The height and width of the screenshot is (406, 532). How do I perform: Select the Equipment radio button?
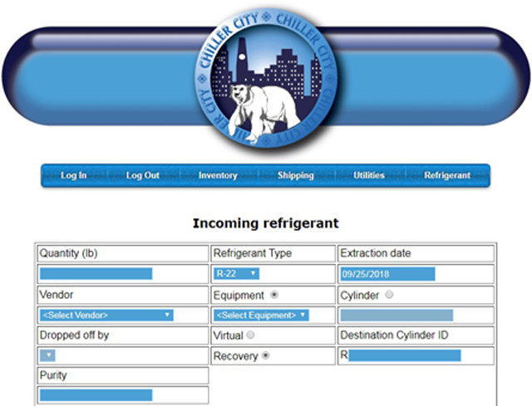click(x=274, y=295)
